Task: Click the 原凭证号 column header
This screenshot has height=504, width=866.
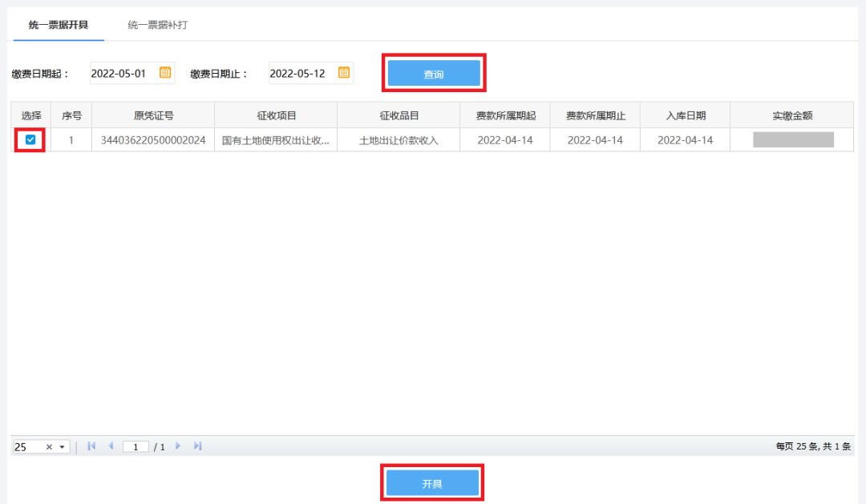Action: click(x=153, y=115)
